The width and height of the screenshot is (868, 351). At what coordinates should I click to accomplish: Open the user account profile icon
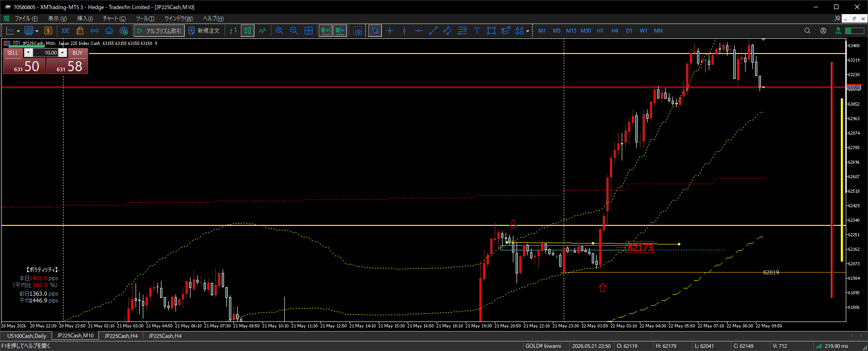(823, 31)
